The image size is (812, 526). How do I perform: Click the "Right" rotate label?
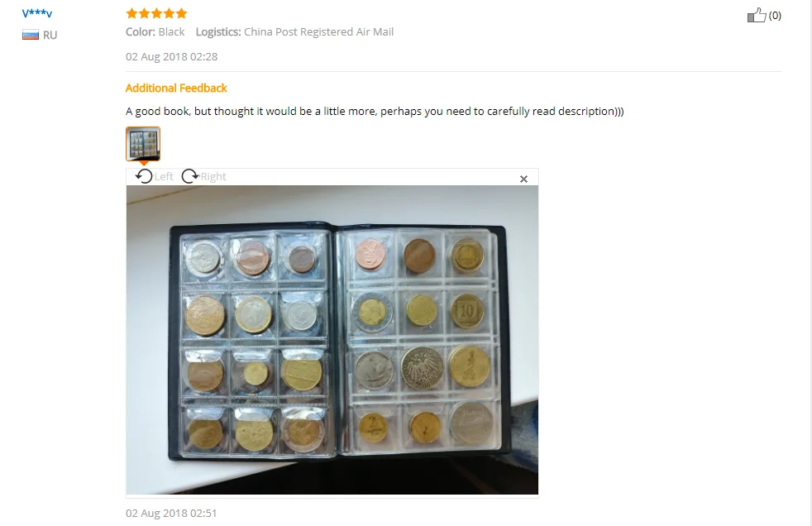pos(213,176)
